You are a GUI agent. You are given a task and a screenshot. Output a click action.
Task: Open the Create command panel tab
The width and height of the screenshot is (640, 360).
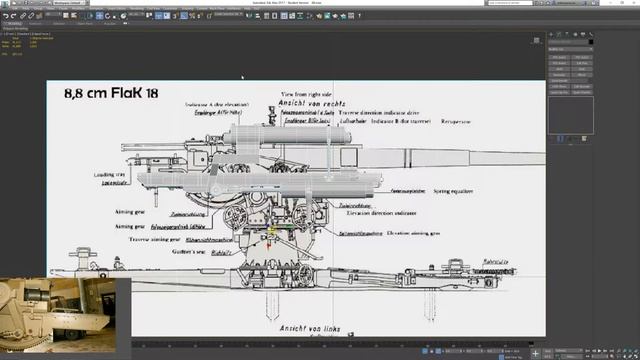click(x=551, y=35)
